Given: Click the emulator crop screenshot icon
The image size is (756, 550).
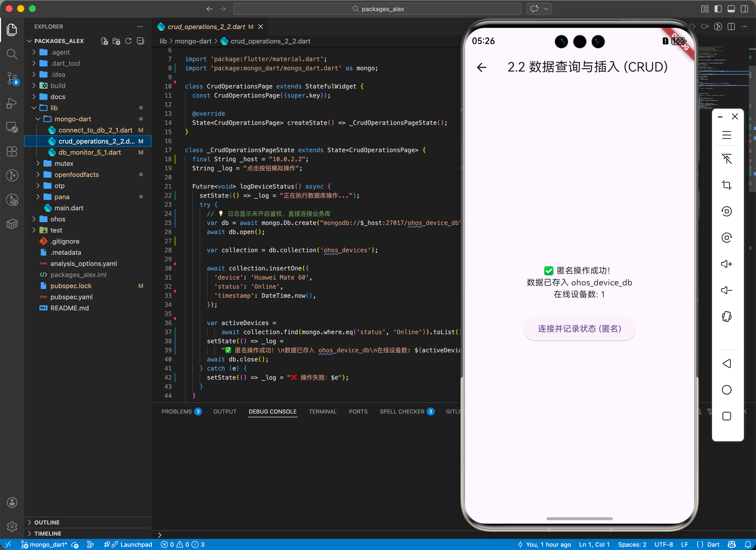Looking at the screenshot, I should coord(726,185).
